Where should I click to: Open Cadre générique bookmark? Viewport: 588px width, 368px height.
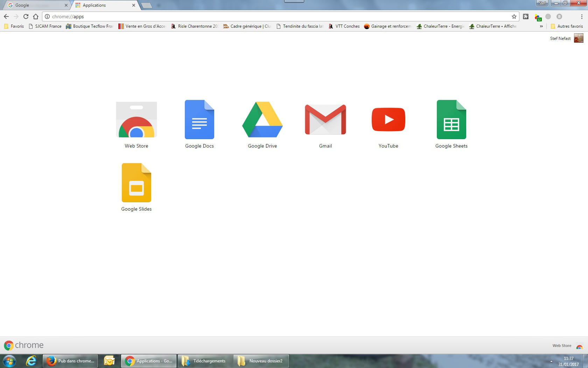click(247, 26)
